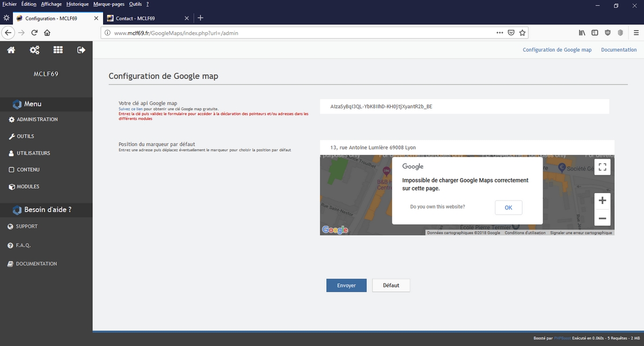
Task: Open the Marque-pages browser menu
Action: [108, 4]
